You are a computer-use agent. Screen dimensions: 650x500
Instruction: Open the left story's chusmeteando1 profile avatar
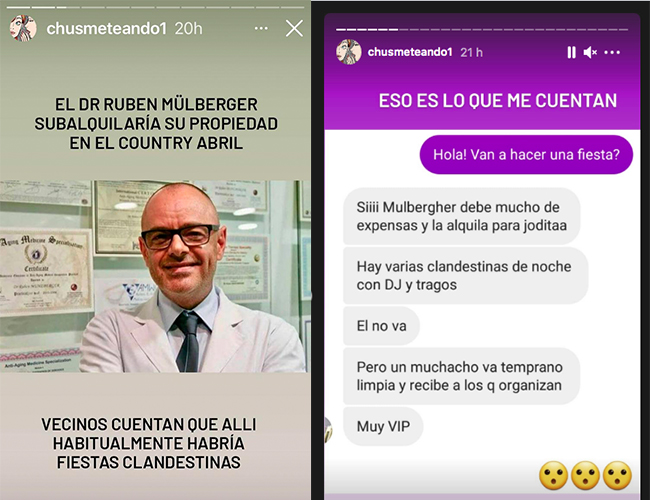click(x=23, y=28)
